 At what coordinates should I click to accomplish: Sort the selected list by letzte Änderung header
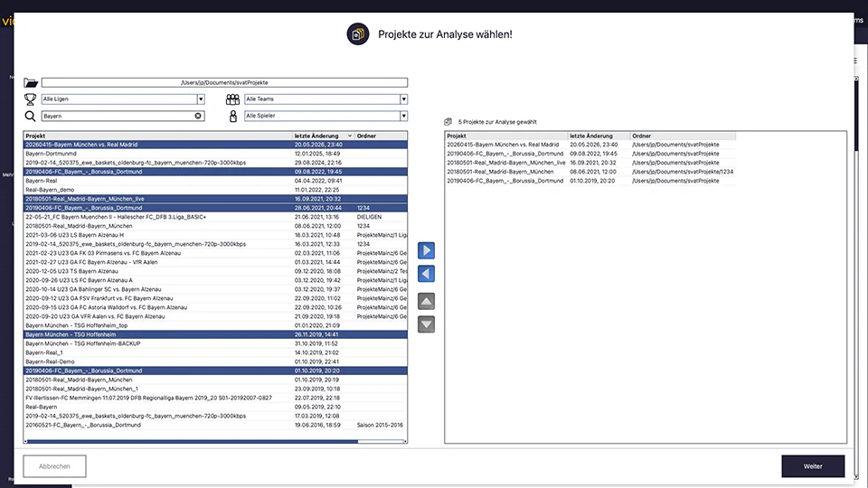tap(599, 136)
